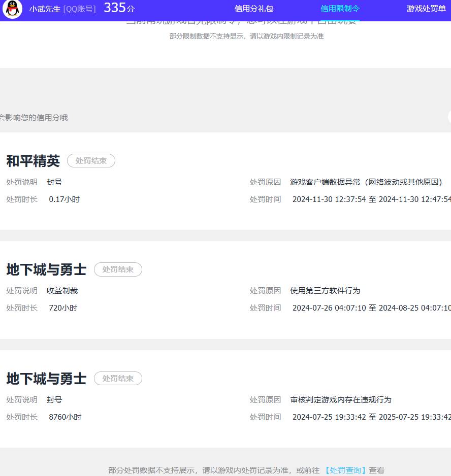Click the 使用第三方软件行为 penalty reason
Viewport: 451px width, 476px height.
[x=325, y=290]
